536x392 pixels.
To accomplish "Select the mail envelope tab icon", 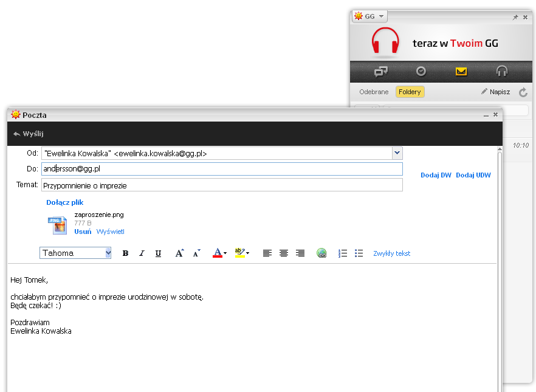I will (461, 72).
